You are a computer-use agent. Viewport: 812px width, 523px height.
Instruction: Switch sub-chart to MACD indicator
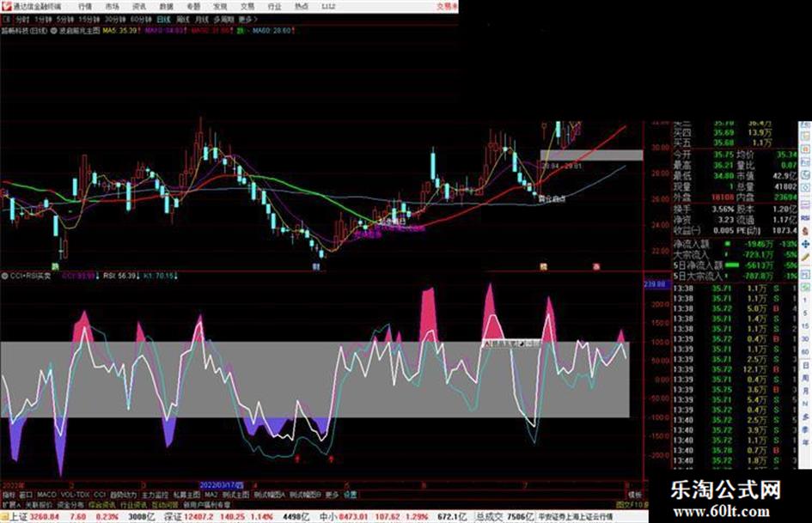click(46, 495)
